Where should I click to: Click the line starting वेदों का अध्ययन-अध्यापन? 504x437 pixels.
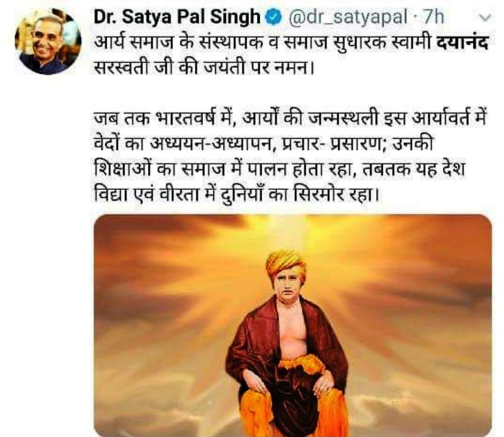[x=263, y=144]
